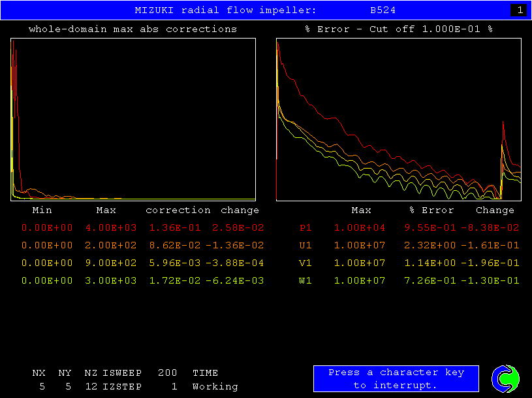532x398 pixels.
Task: Click the Min value in the 9.00E+02 row
Action: [x=47, y=263]
